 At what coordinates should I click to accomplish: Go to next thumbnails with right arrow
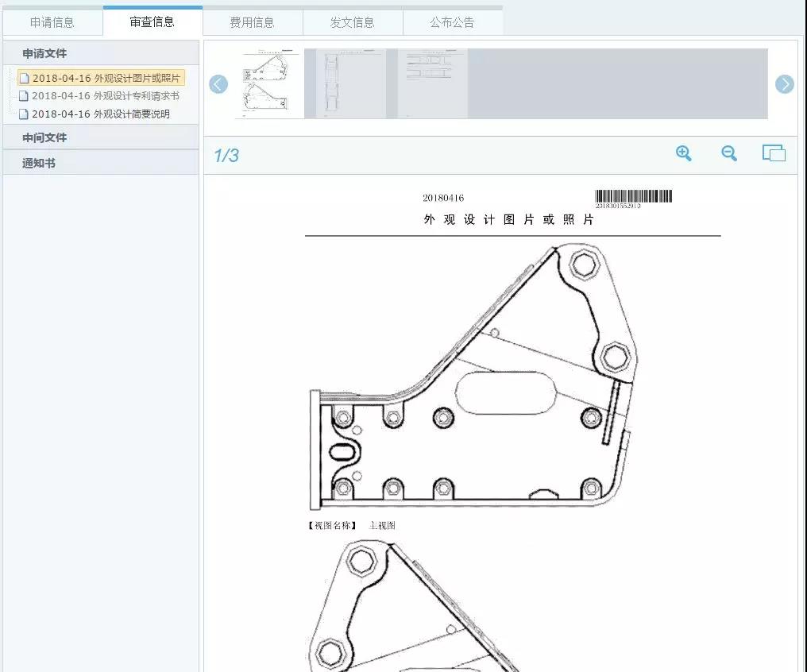click(x=784, y=84)
